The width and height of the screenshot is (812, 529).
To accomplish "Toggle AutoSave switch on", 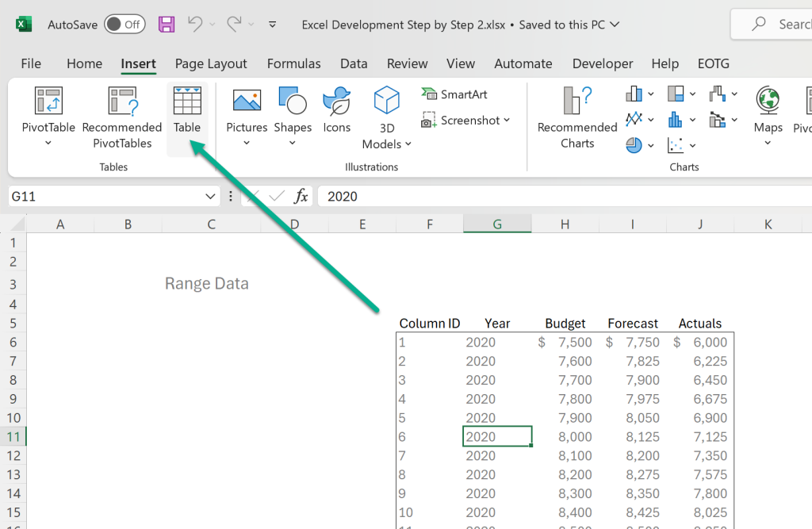I will coord(124,25).
